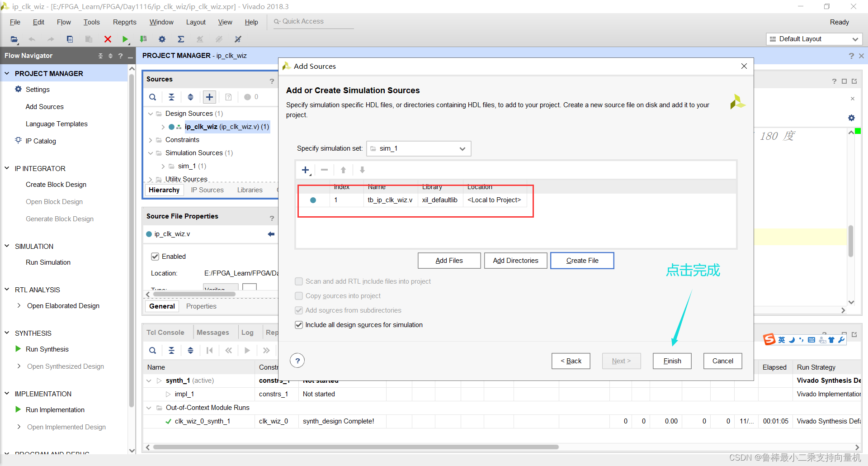Open the sim_1 simulation set dropdown
Viewport: 868px width, 466px height.
tap(419, 148)
